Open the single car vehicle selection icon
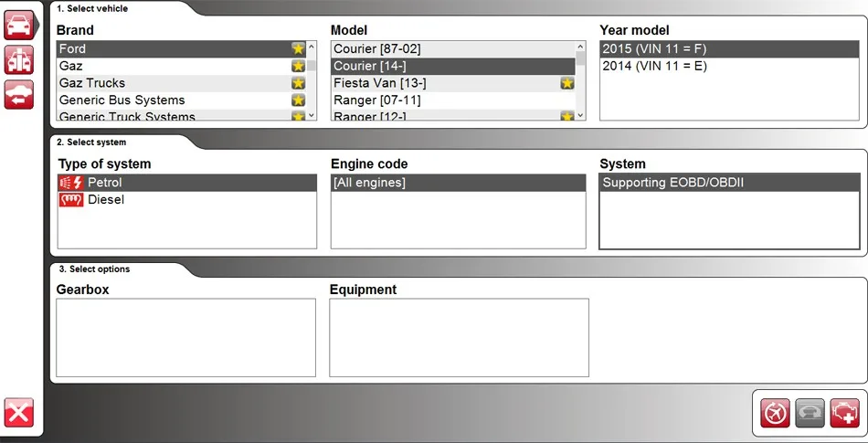The width and height of the screenshot is (868, 443). 19,25
